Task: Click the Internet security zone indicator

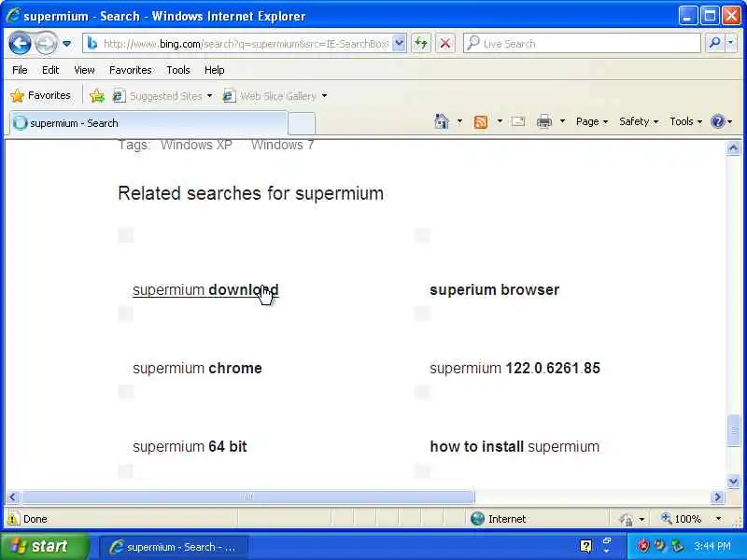Action: pyautogui.click(x=498, y=519)
